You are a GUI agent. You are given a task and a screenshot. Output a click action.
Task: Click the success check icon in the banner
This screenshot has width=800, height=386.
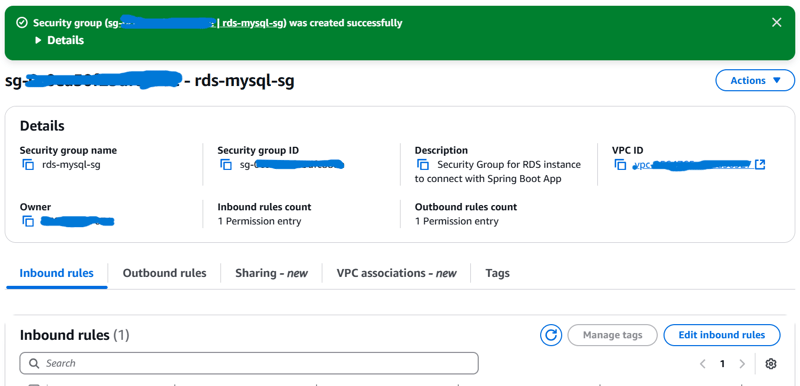[x=21, y=22]
